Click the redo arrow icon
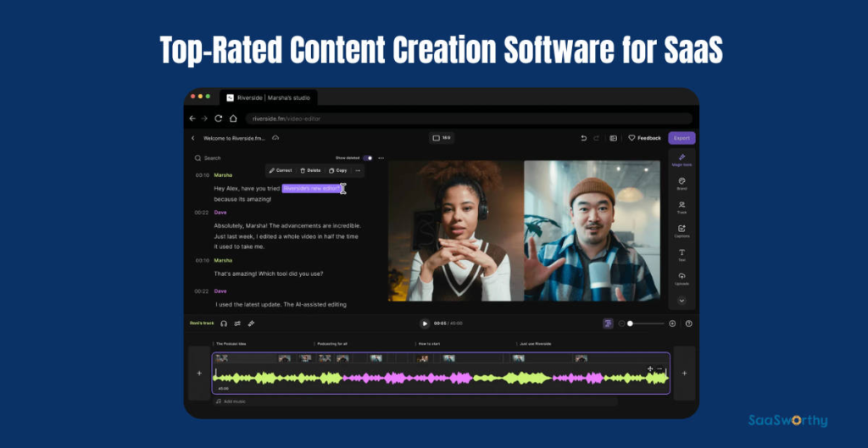This screenshot has height=448, width=868. point(596,138)
